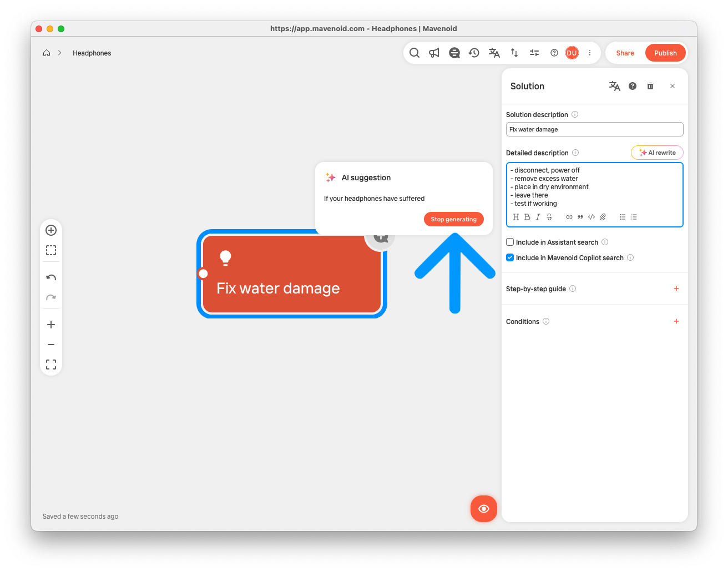This screenshot has height=572, width=728.
Task: Expand Step-by-step guide with plus
Action: pos(676,288)
